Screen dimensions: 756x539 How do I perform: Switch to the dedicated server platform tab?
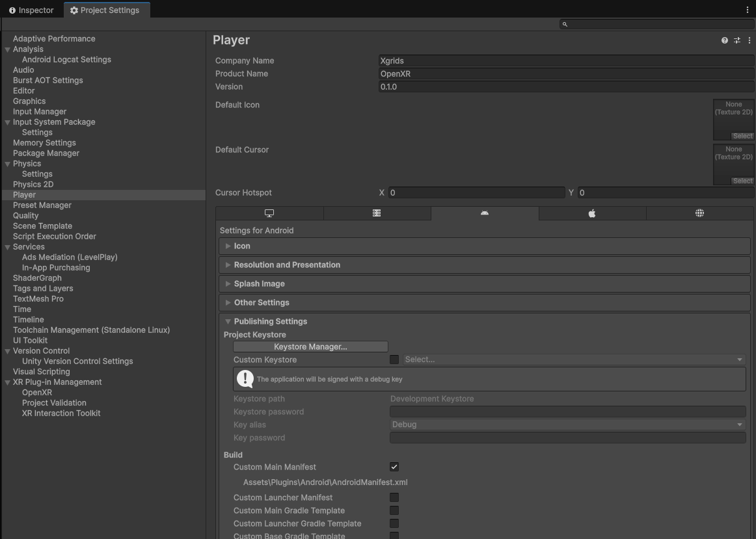pyautogui.click(x=377, y=213)
